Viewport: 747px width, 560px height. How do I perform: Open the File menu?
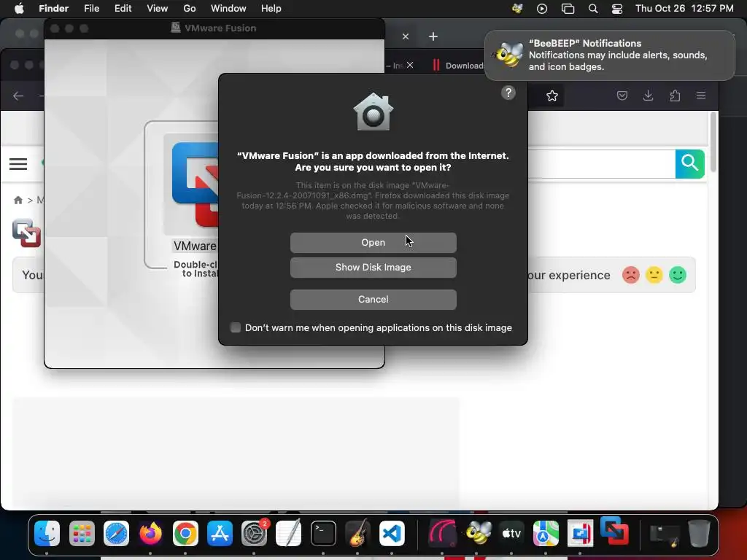point(91,9)
